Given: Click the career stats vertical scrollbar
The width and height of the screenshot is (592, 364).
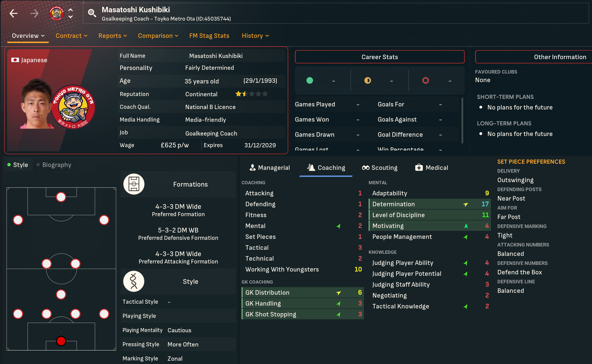Looking at the screenshot, I should coord(462,120).
